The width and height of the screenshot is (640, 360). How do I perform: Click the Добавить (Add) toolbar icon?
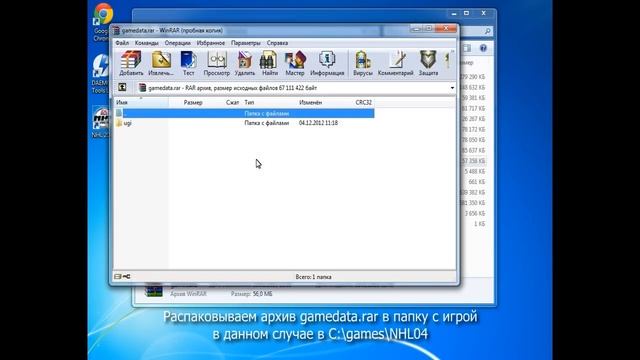click(x=131, y=63)
